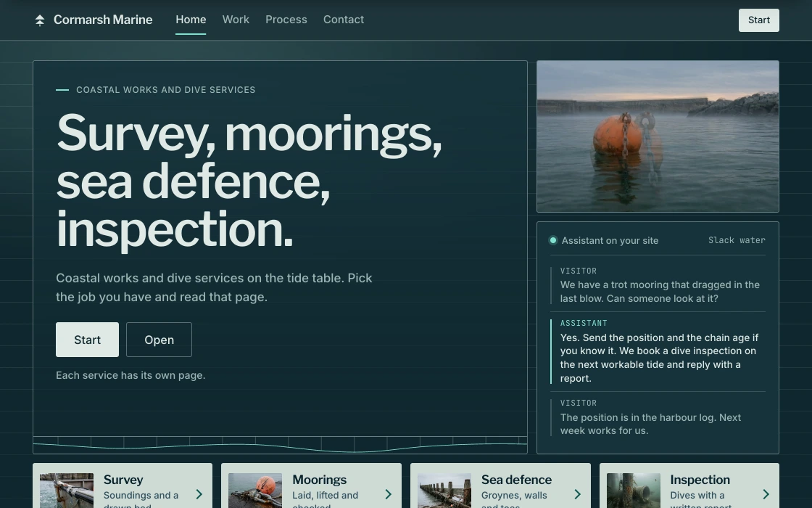Image resolution: width=812 pixels, height=508 pixels.
Task: Click 'Each service has its own page' note
Action: [130, 375]
